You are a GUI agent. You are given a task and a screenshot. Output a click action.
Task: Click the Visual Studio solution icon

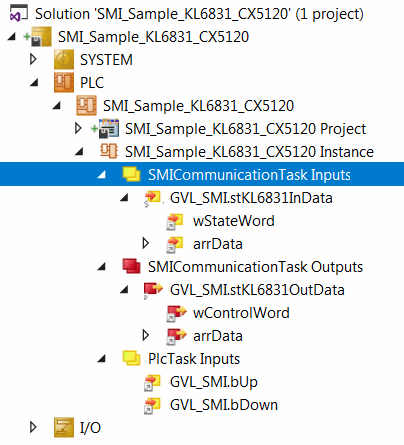point(18,14)
